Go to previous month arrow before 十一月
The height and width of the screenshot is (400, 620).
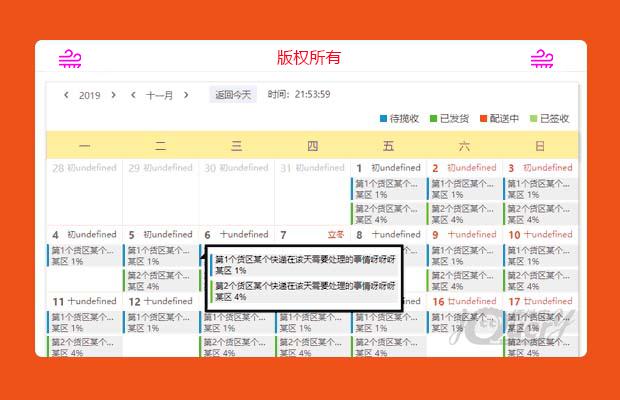click(x=134, y=96)
